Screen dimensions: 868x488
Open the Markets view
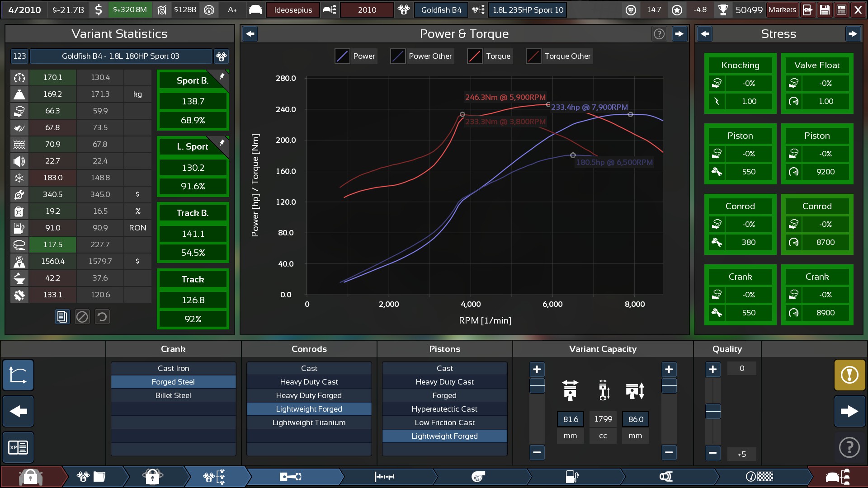[x=782, y=10]
